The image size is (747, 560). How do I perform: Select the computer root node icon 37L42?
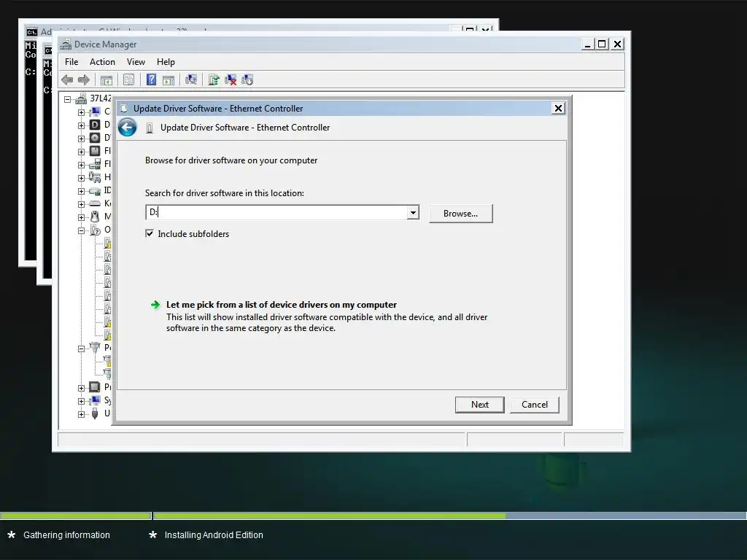(81, 98)
